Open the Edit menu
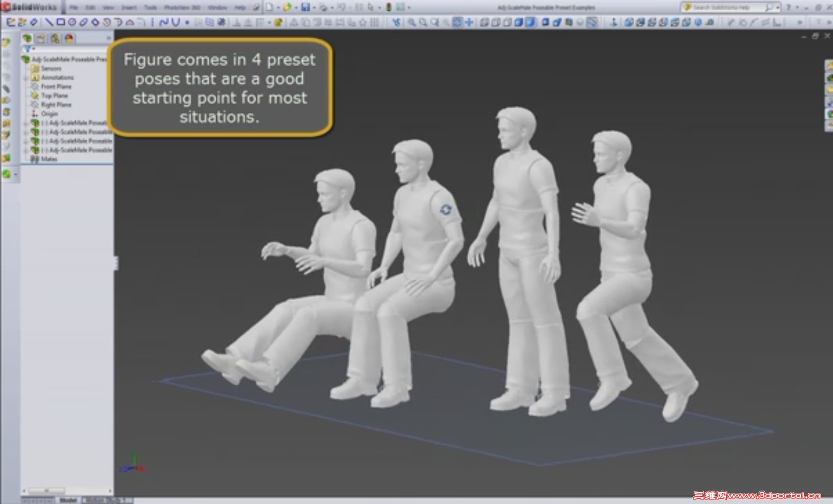The image size is (833, 504). point(90,8)
